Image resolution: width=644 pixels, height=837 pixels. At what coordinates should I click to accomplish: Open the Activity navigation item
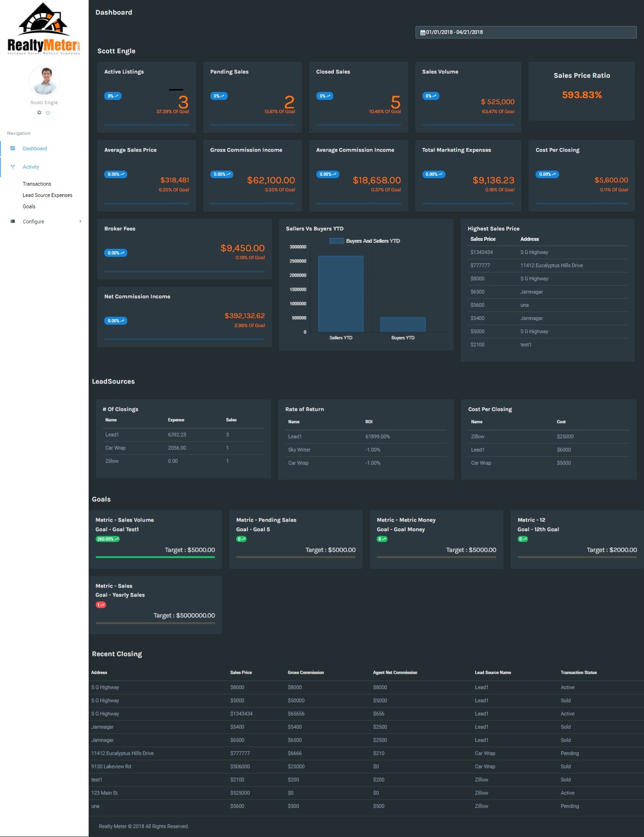[x=31, y=167]
